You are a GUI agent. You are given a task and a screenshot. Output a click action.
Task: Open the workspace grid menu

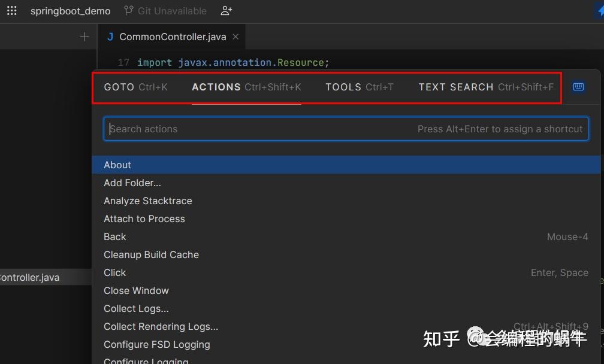12,10
